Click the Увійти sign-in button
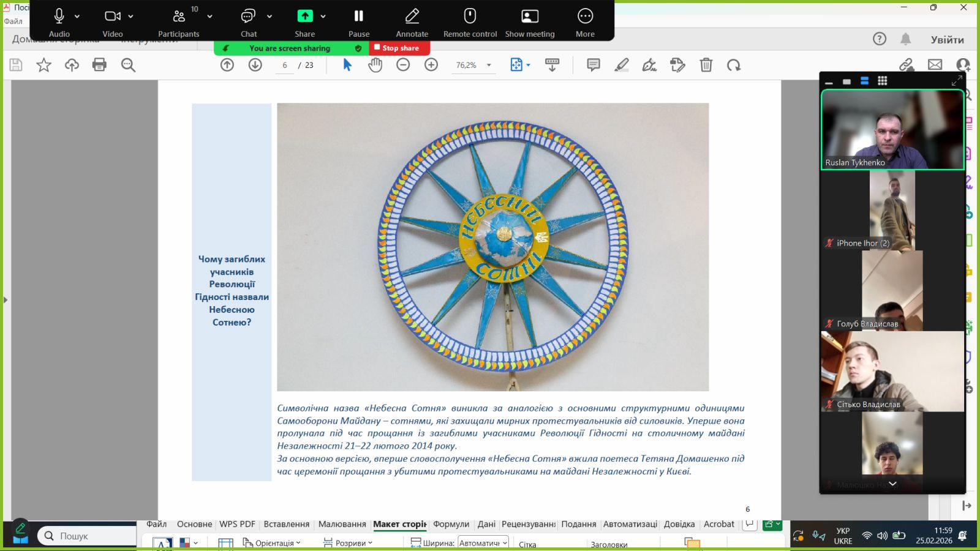This screenshot has width=980, height=551. pos(948,40)
